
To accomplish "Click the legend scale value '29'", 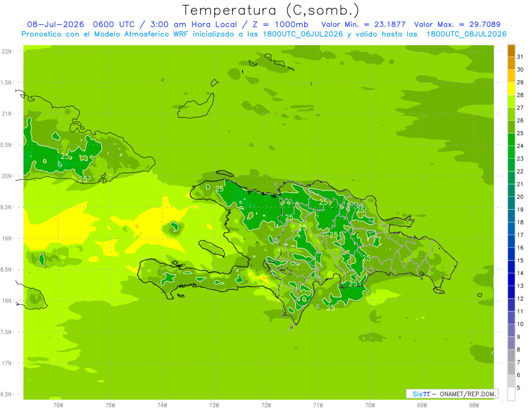I will coord(520,82).
